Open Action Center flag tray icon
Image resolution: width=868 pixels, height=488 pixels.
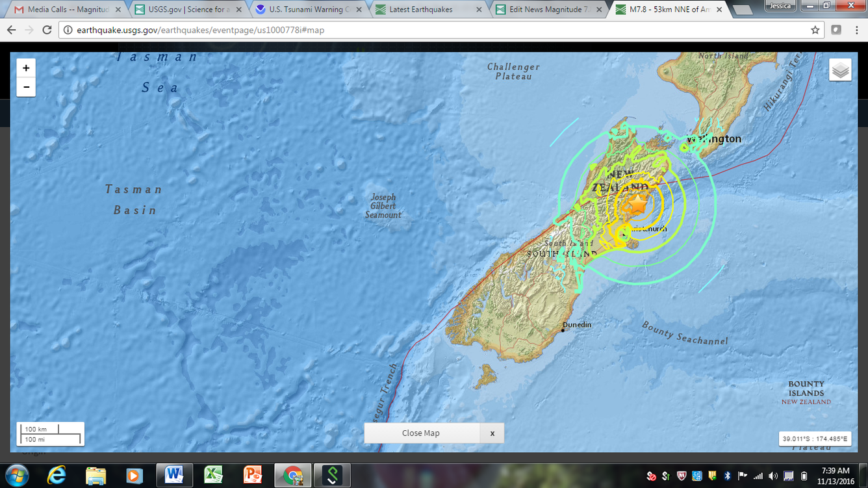point(743,476)
